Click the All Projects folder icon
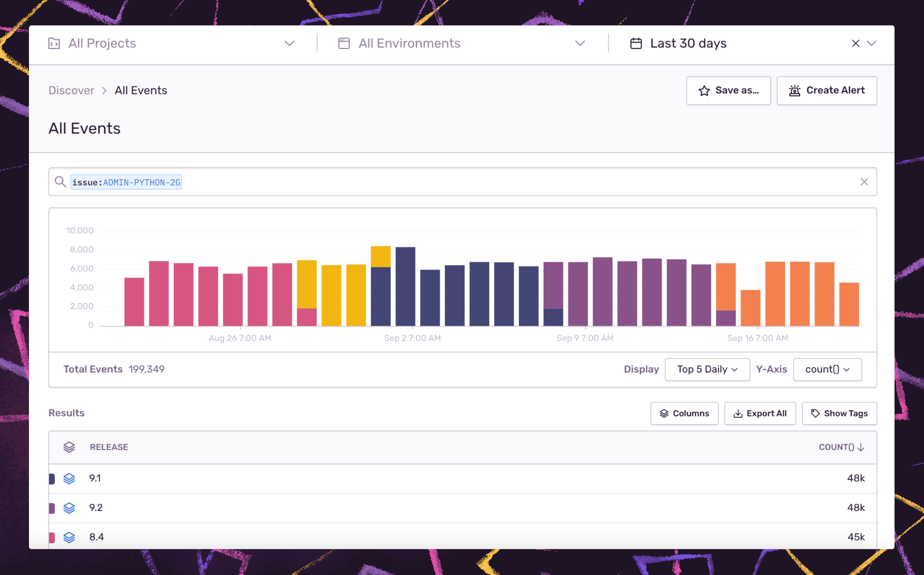Viewport: 924px width, 575px height. click(x=54, y=43)
